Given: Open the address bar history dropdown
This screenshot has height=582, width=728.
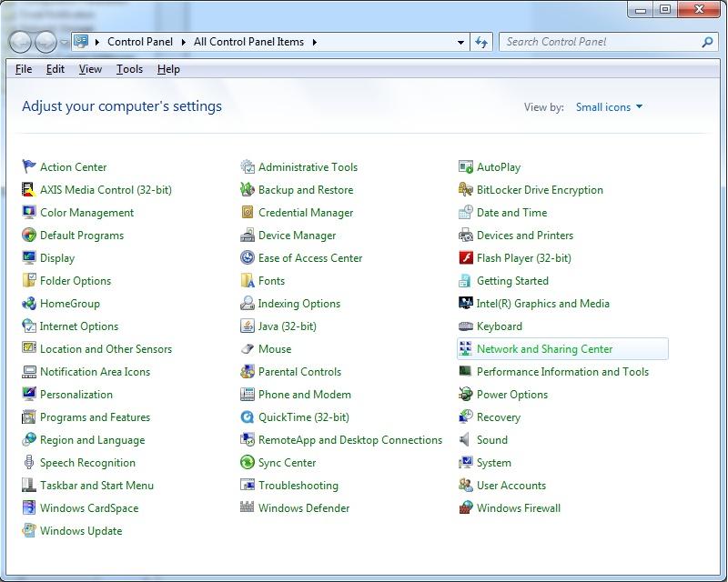Looking at the screenshot, I should point(460,41).
